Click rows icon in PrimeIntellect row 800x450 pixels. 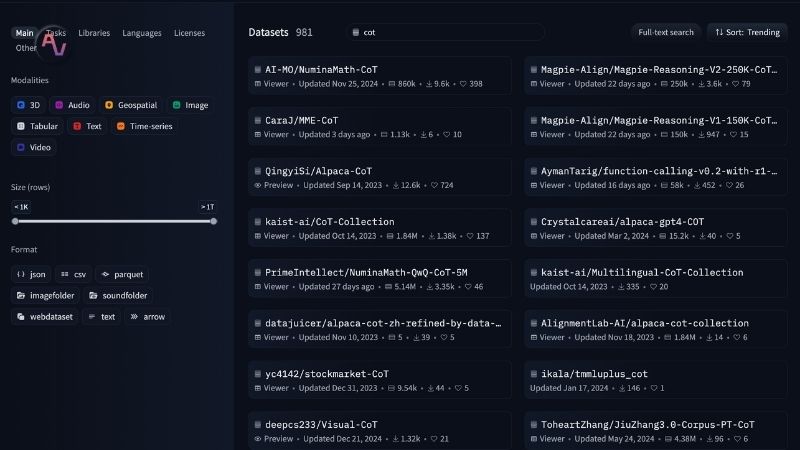click(388, 287)
